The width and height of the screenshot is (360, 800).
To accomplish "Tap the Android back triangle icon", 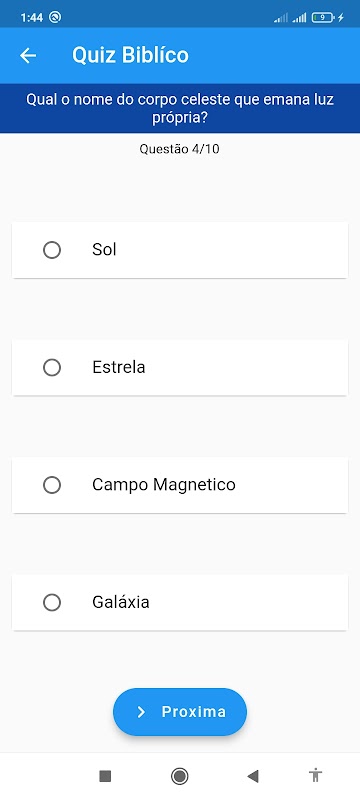I will pos(253,776).
